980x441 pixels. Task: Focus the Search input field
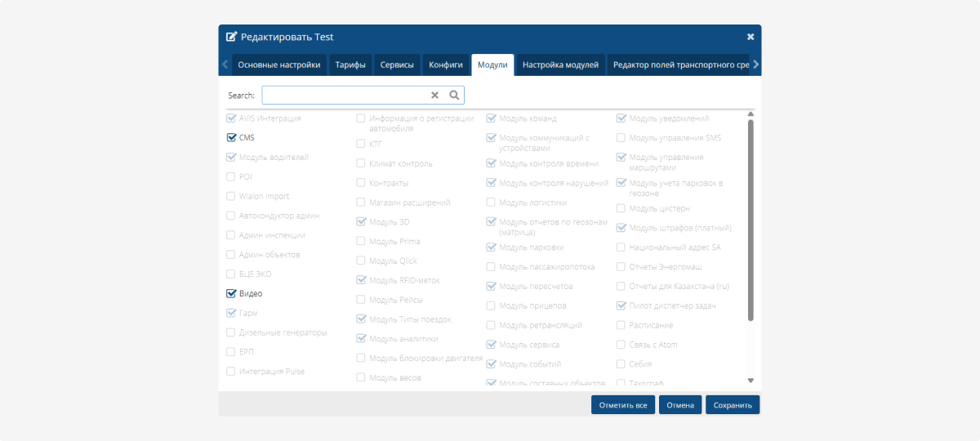click(x=345, y=96)
